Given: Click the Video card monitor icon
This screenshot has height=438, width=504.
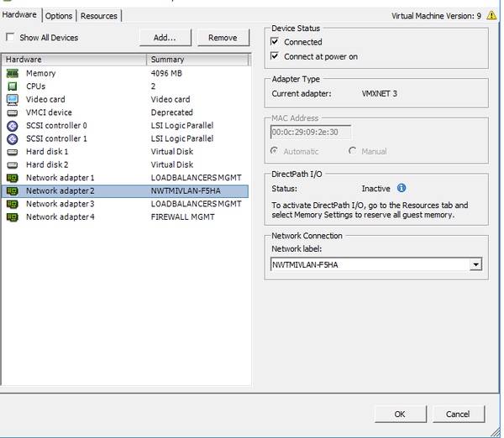Looking at the screenshot, I should (13, 100).
